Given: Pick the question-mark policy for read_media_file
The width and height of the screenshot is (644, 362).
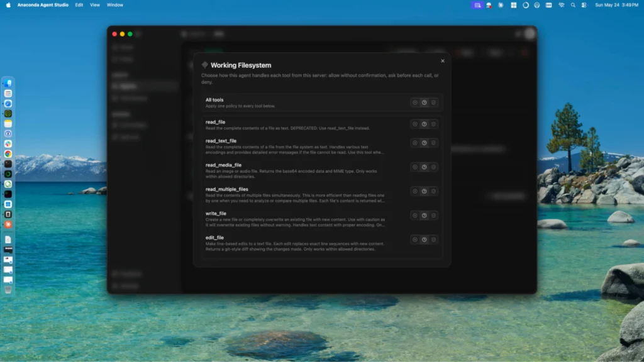Looking at the screenshot, I should 425,167.
